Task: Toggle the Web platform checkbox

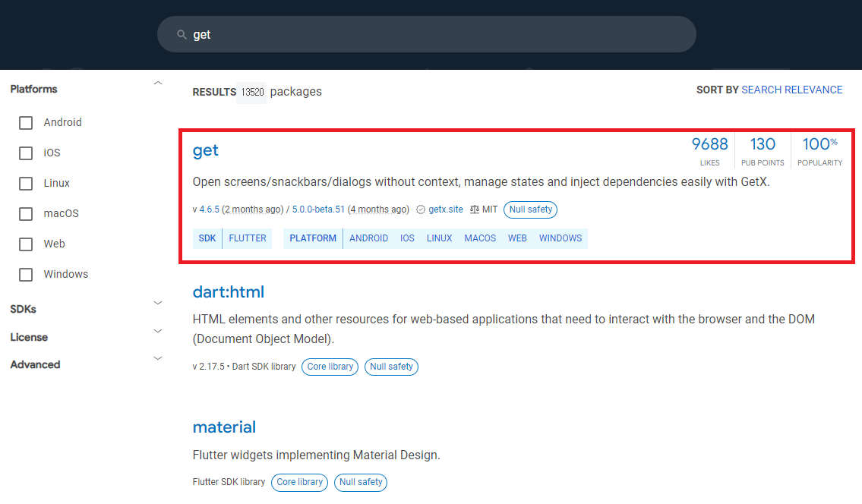Action: 26,244
